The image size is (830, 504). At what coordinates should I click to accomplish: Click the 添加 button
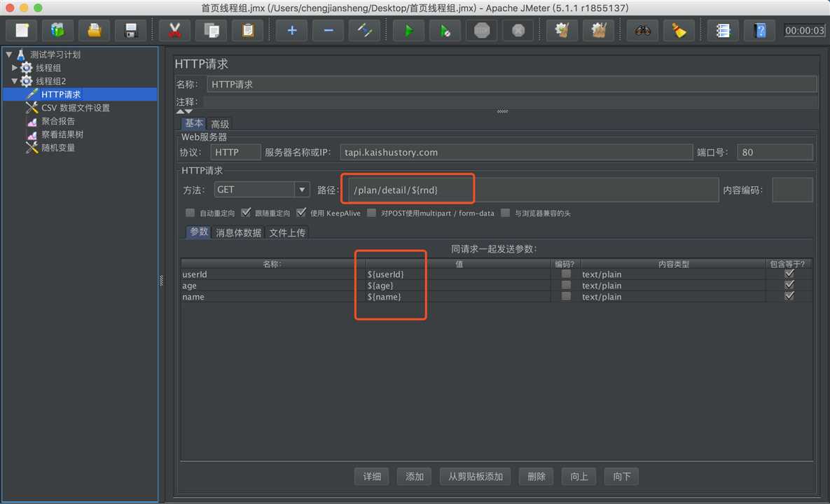tap(415, 477)
